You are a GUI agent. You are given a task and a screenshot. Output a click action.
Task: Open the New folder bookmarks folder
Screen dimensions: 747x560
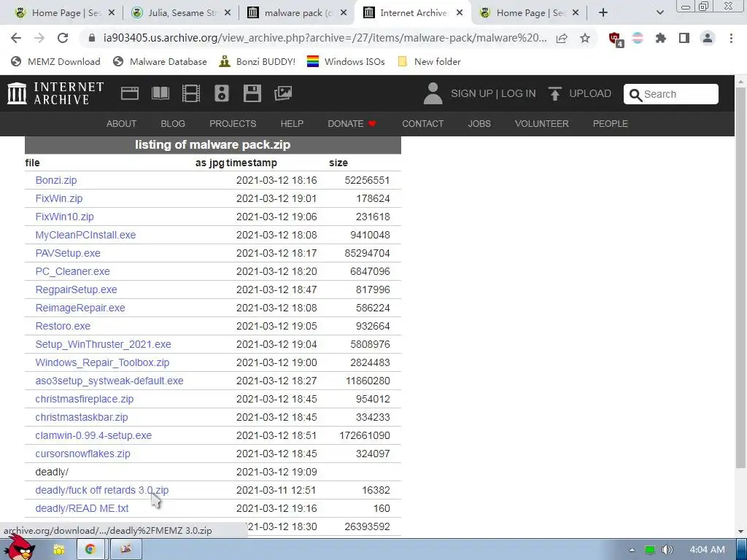coord(429,61)
